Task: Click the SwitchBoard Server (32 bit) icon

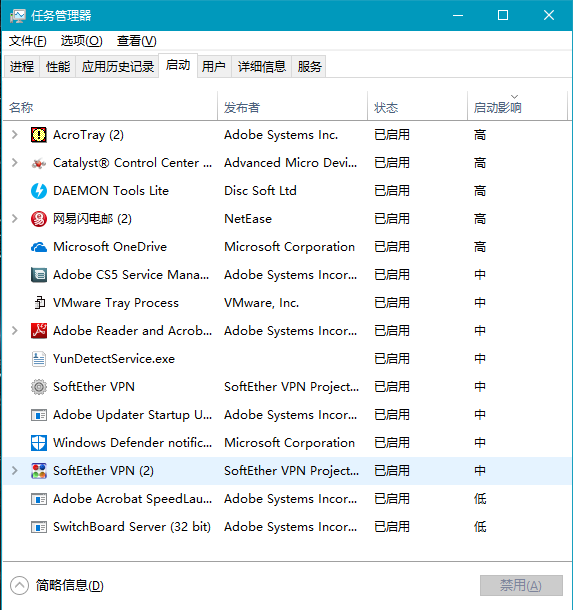Action: (39, 527)
